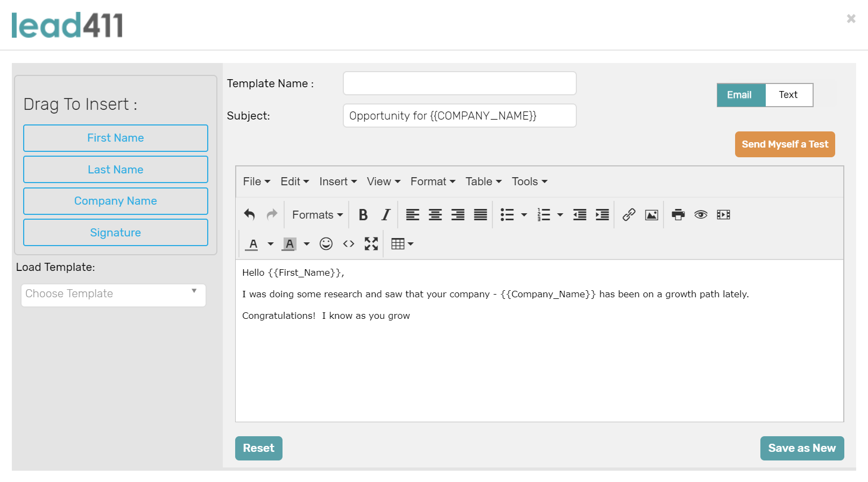Insert image using picture icon
This screenshot has width=868, height=482.
652,215
